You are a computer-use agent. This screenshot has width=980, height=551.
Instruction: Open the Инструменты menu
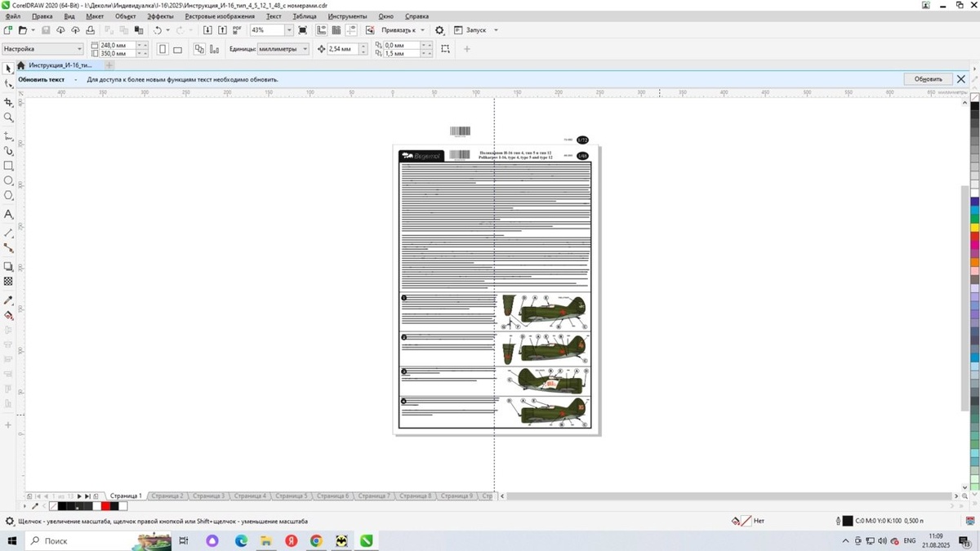click(347, 16)
